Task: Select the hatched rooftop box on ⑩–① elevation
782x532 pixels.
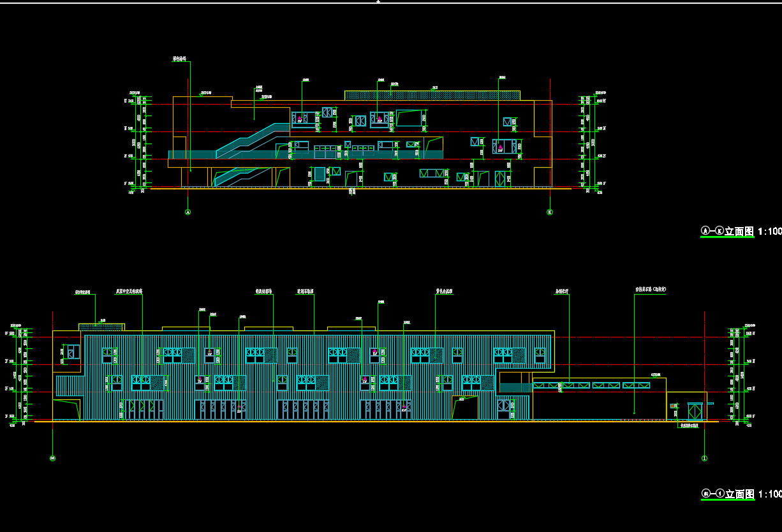Action: [x=101, y=327]
